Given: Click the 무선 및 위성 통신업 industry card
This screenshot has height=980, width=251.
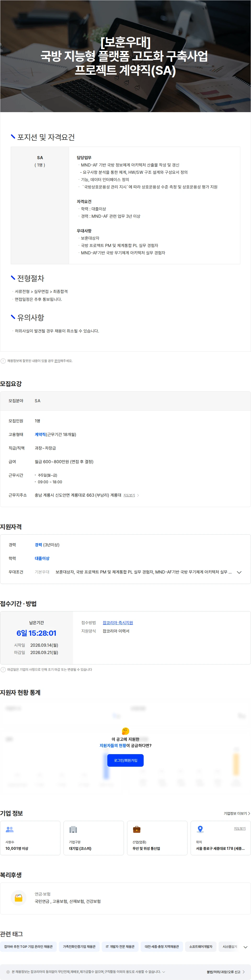Looking at the screenshot, I should (x=157, y=838).
